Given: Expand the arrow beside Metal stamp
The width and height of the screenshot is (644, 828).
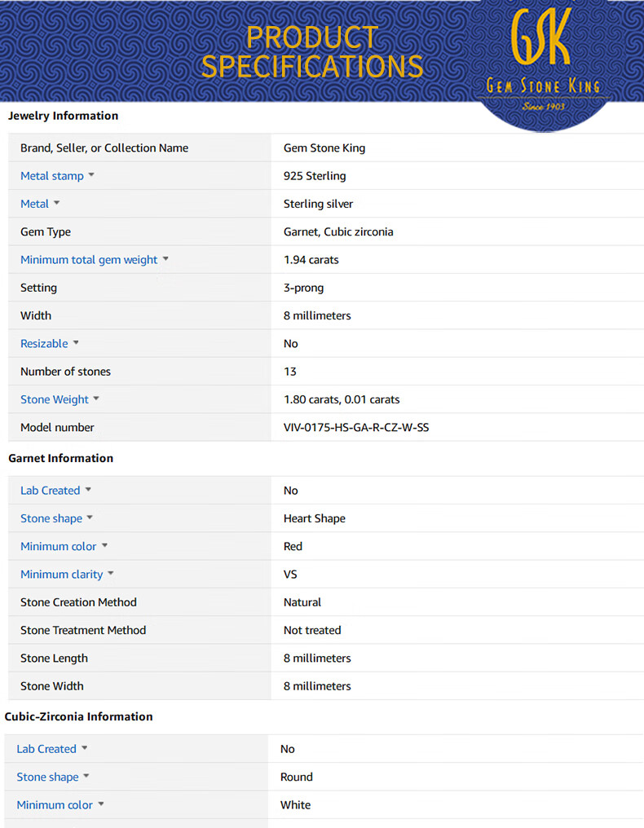Looking at the screenshot, I should (91, 175).
